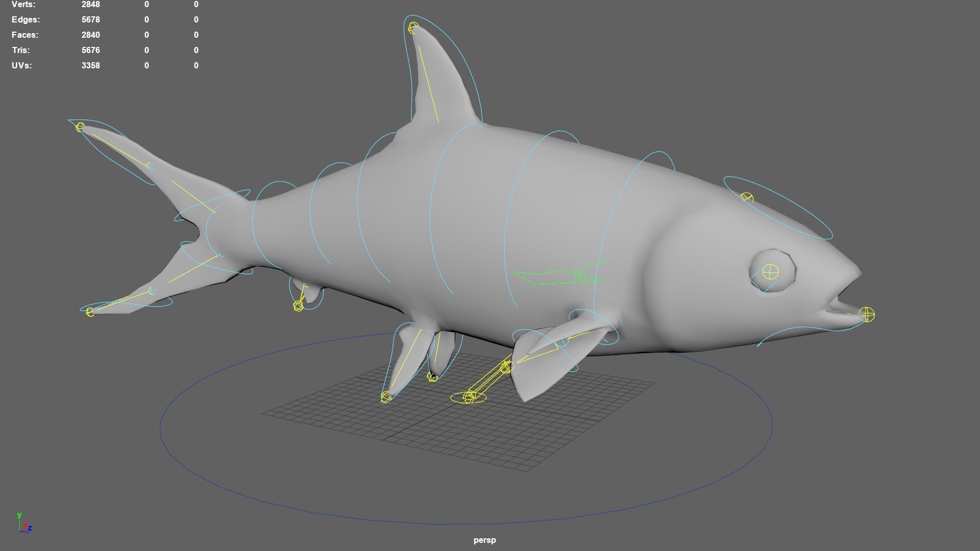Click the Tris: label in the HUD

click(21, 50)
